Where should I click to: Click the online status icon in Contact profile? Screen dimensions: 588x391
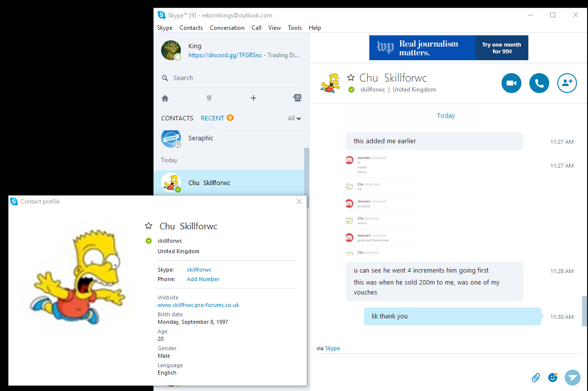coord(149,241)
